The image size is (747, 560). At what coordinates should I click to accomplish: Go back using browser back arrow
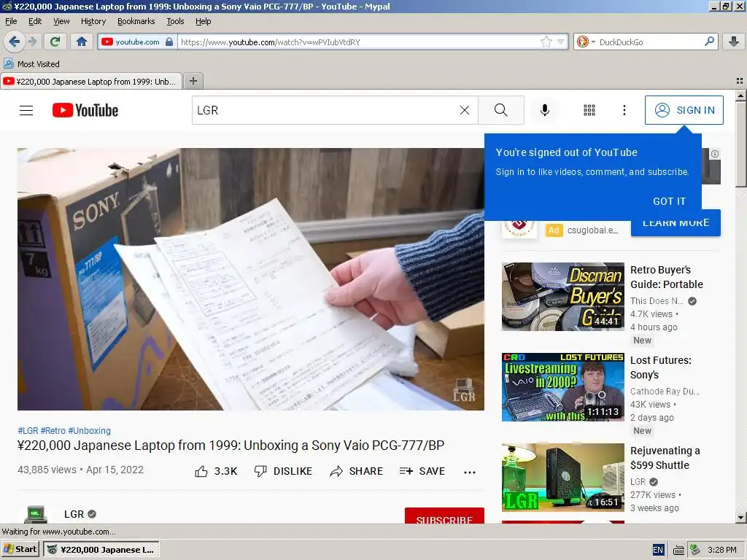click(15, 42)
